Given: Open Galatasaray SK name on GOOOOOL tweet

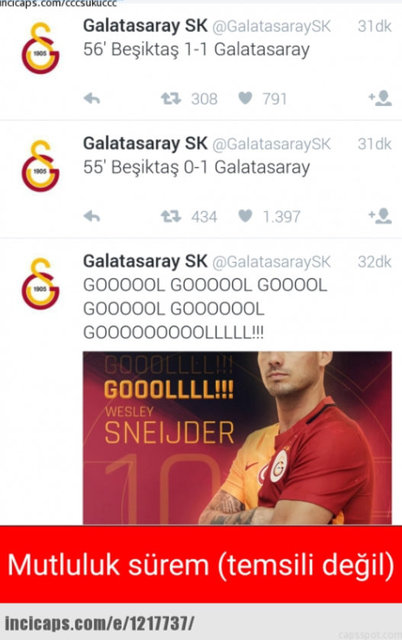Looking at the screenshot, I should 145,261.
